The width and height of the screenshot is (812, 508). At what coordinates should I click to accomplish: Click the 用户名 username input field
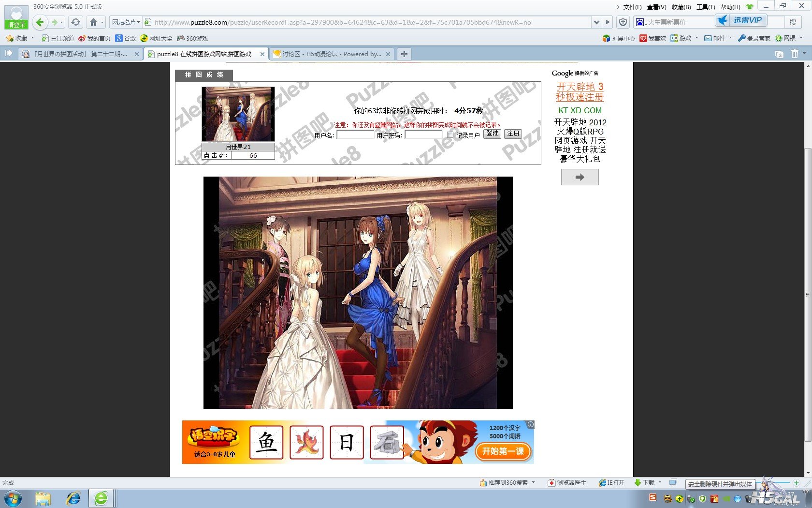tap(355, 135)
